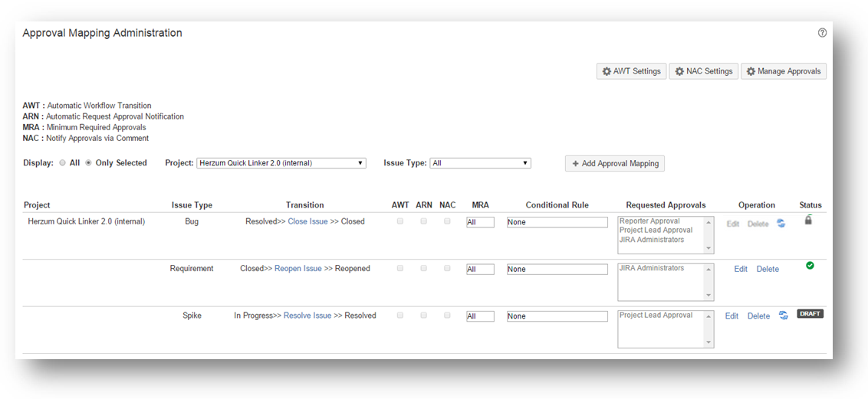
Task: Toggle ARN checkbox for Spike row
Action: coord(423,316)
